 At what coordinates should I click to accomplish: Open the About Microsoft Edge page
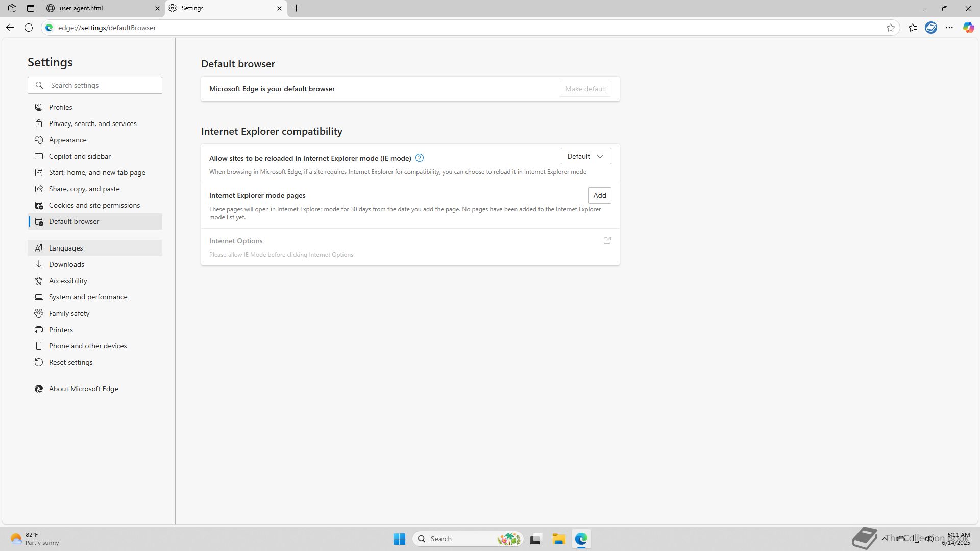pyautogui.click(x=83, y=389)
